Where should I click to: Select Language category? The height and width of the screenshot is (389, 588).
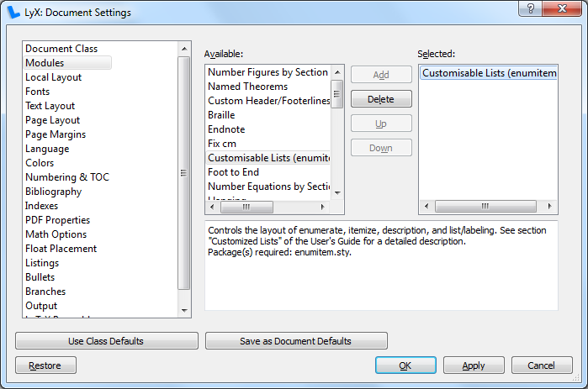tap(47, 149)
